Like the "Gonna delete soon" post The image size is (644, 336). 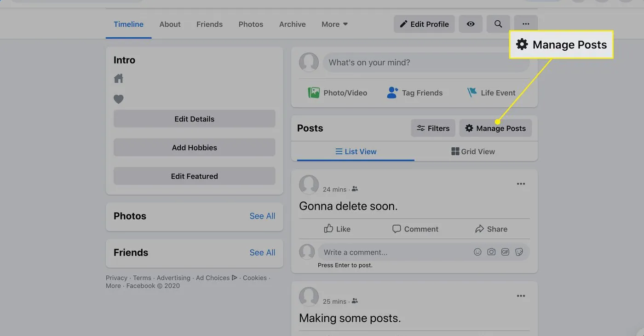point(337,229)
